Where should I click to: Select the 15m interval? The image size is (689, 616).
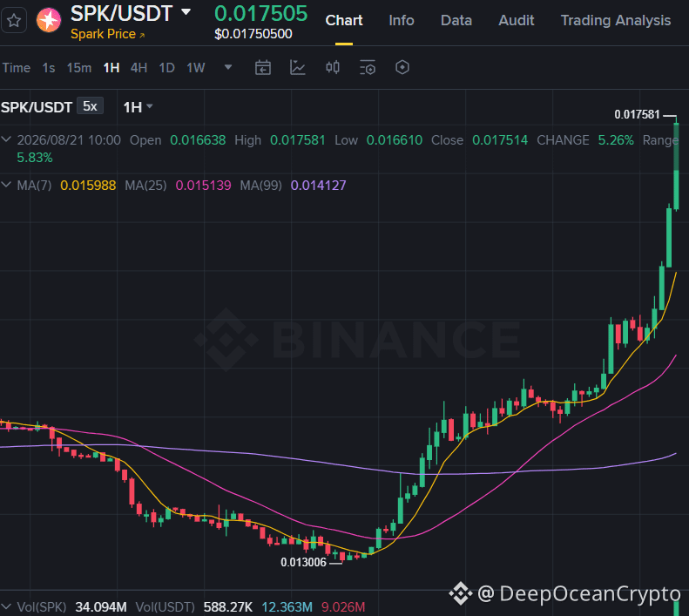point(79,68)
